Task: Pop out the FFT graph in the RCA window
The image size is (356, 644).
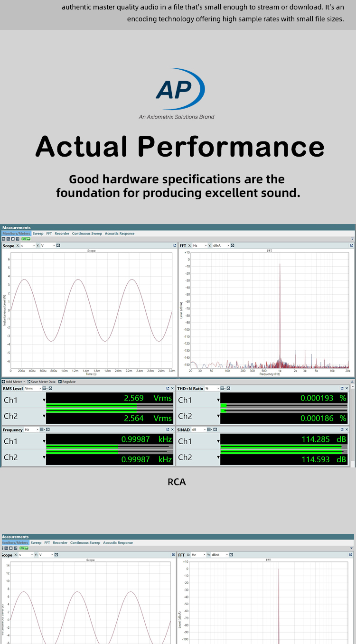Action: coord(352,246)
